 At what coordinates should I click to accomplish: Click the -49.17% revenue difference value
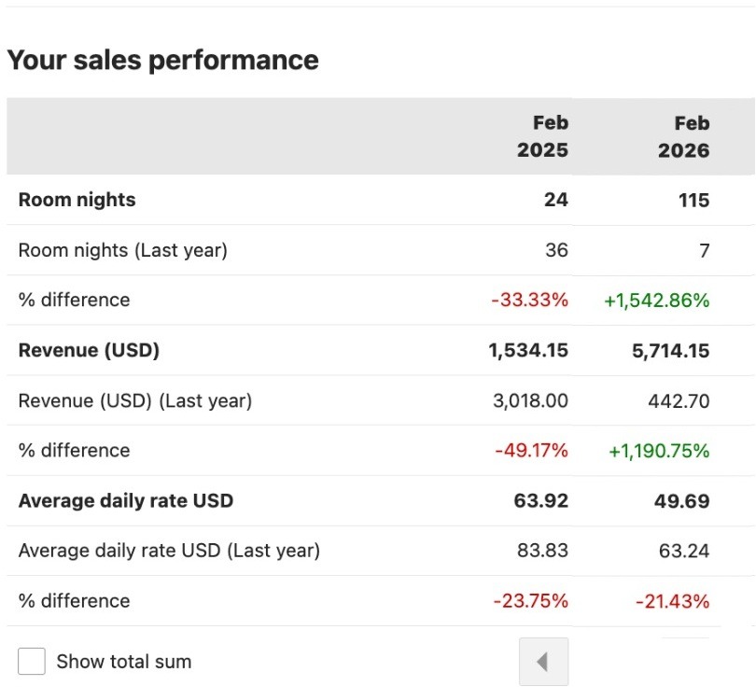coord(531,451)
